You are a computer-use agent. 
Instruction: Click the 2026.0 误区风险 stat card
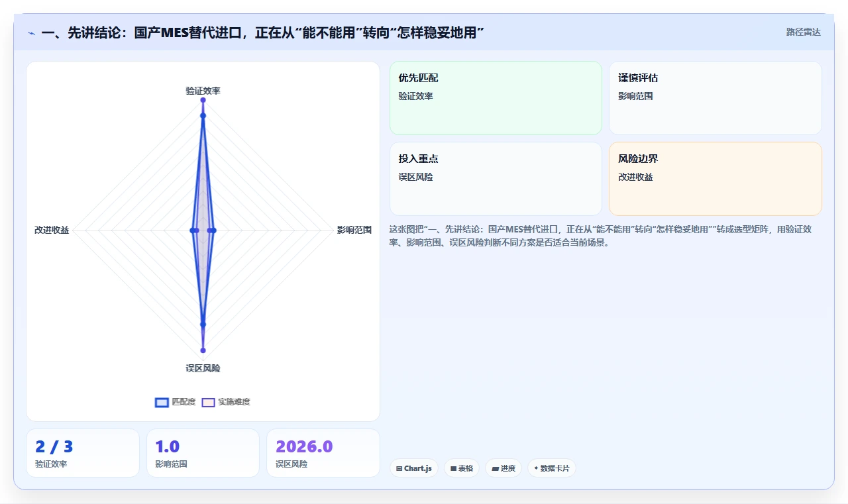coord(323,453)
